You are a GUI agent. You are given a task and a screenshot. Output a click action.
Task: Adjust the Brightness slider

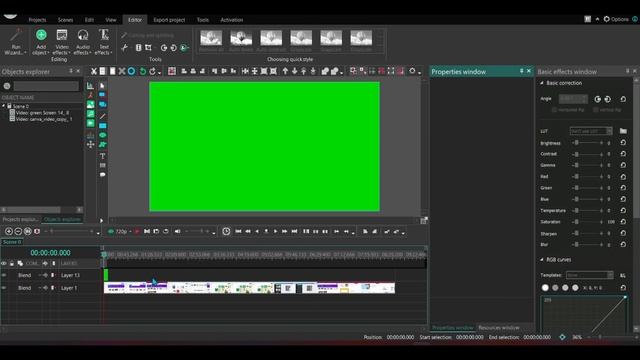[588, 142]
